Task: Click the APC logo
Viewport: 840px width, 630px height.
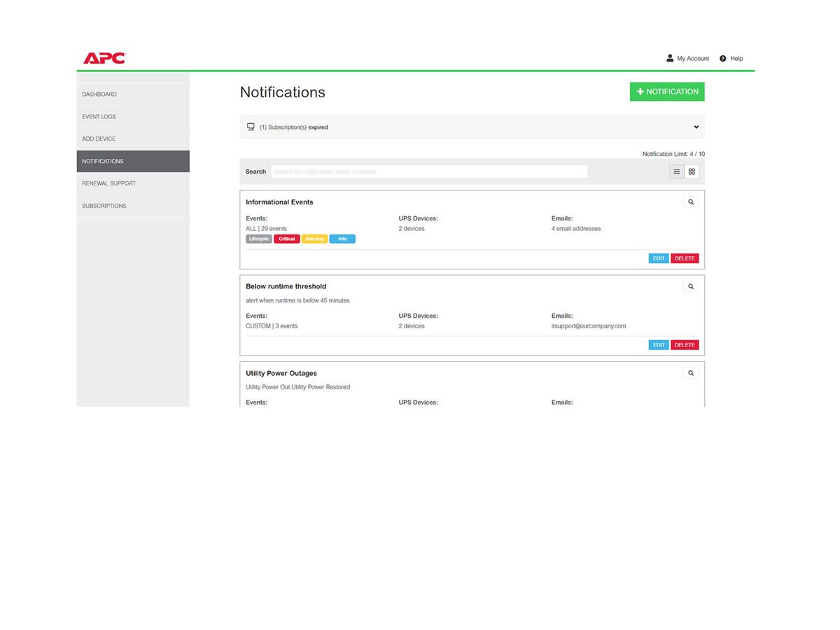Action: click(104, 58)
